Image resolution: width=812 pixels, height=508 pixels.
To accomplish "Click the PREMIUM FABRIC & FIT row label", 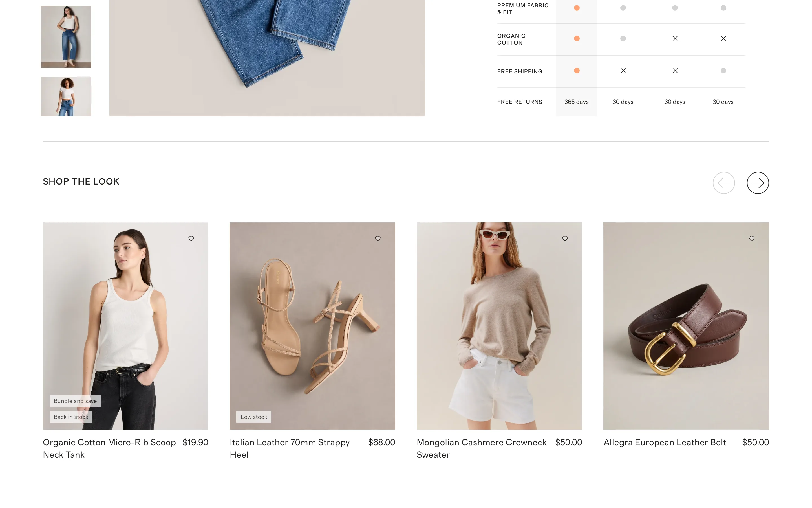I will (x=523, y=9).
